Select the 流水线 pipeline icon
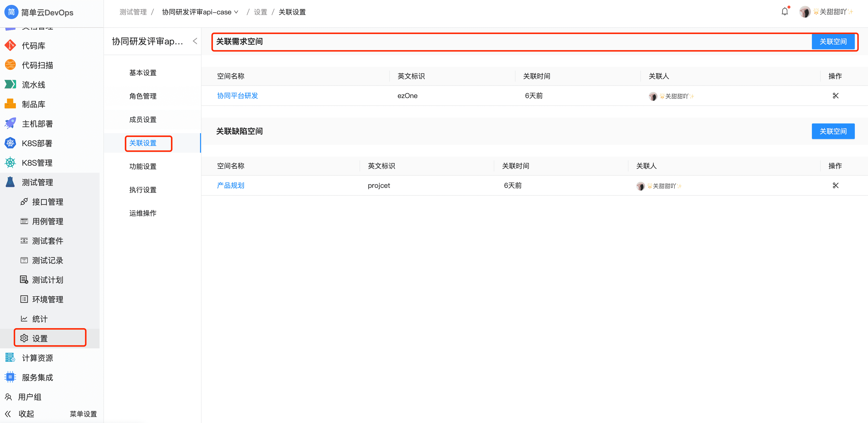Image resolution: width=868 pixels, height=423 pixels. click(x=10, y=85)
